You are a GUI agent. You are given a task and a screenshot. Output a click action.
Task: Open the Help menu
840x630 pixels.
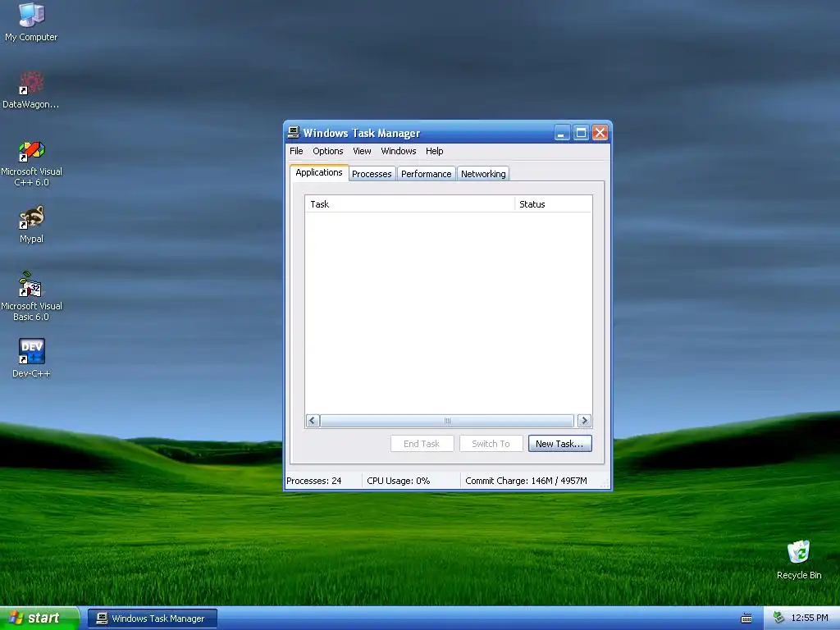[435, 151]
